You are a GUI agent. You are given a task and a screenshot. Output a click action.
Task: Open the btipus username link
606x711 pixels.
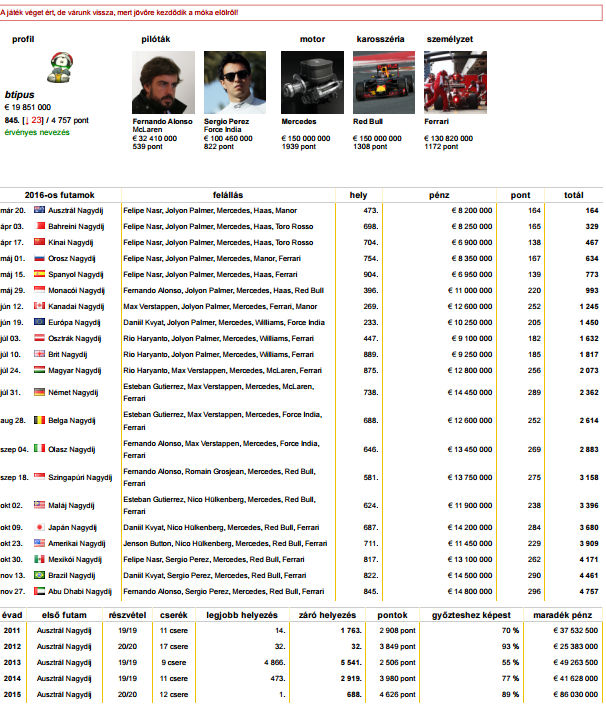[20, 95]
